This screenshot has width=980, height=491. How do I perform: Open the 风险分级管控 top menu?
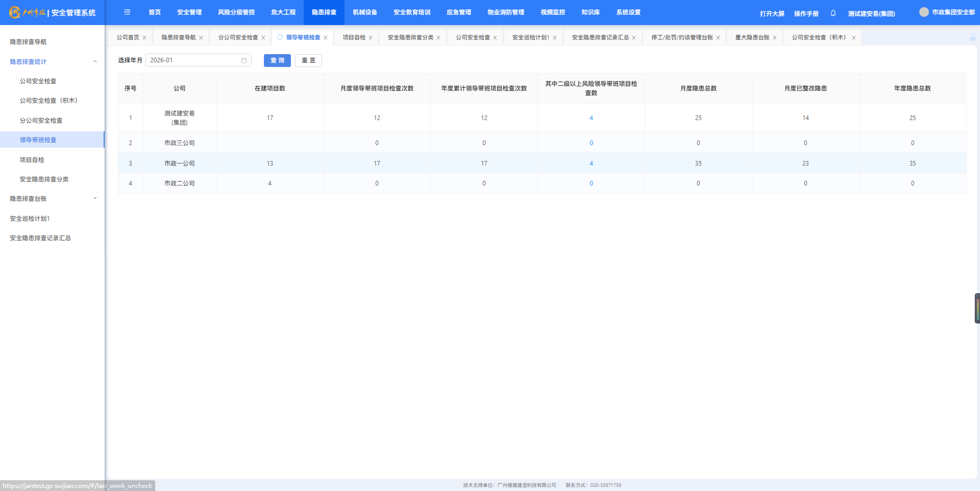coord(236,12)
